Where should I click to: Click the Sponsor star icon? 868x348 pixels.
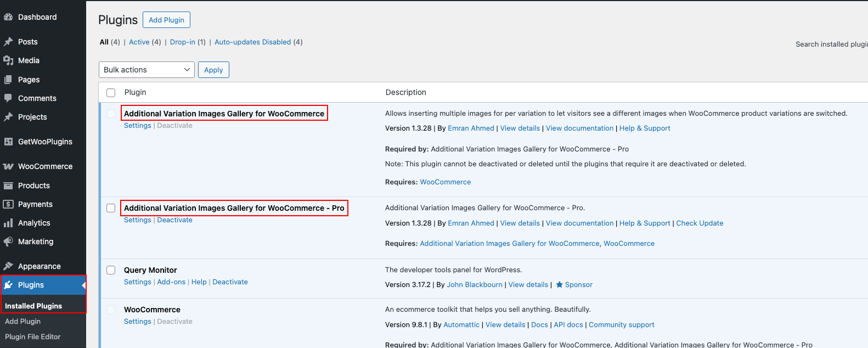[x=560, y=284]
